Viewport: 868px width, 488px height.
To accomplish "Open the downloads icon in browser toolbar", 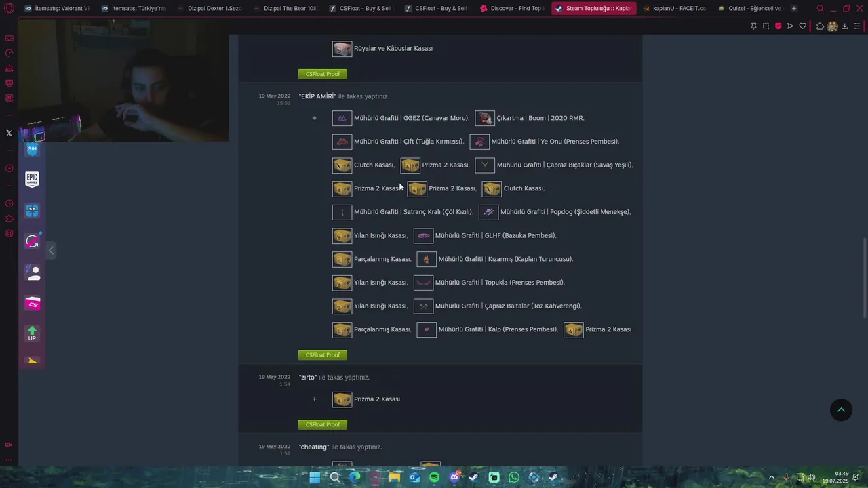I will [844, 26].
